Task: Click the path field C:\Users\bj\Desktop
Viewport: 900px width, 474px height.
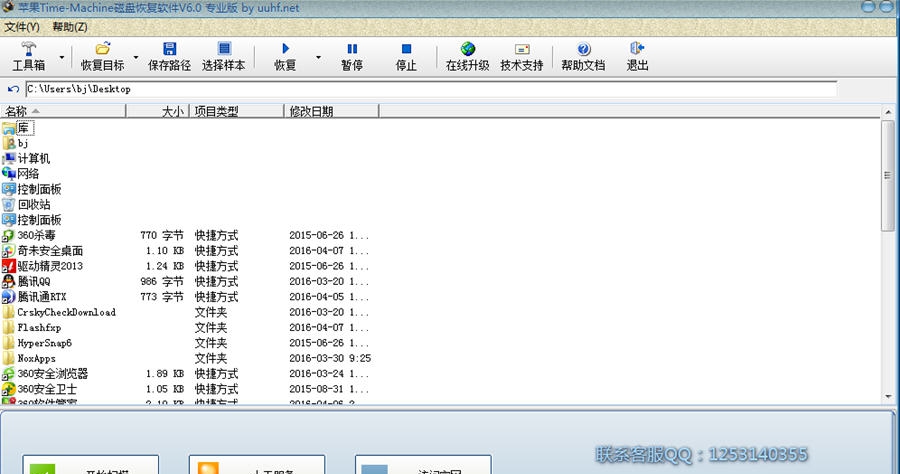Action: click(431, 89)
